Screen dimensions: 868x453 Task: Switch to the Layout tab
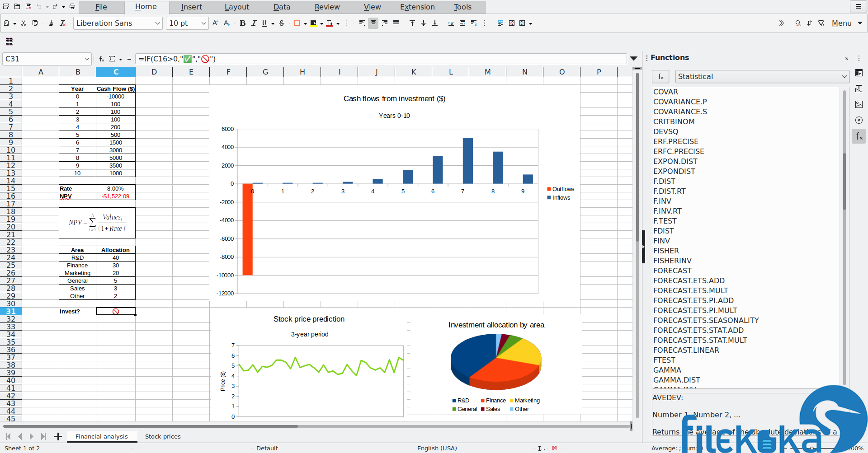point(237,7)
